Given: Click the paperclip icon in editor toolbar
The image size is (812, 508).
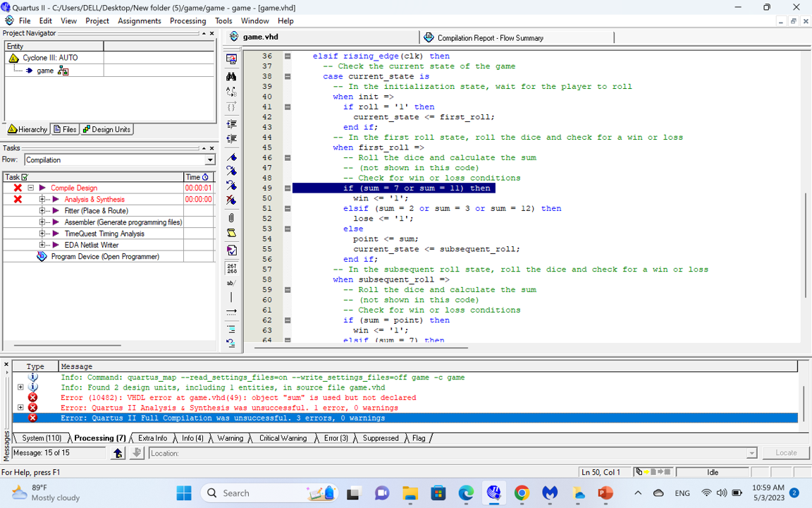Looking at the screenshot, I should 231,218.
